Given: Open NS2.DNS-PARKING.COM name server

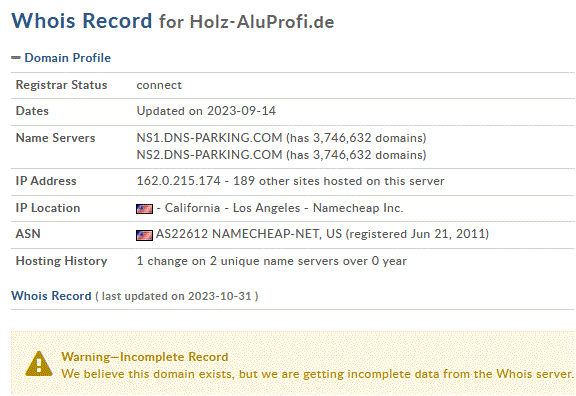Looking at the screenshot, I should coord(209,155).
